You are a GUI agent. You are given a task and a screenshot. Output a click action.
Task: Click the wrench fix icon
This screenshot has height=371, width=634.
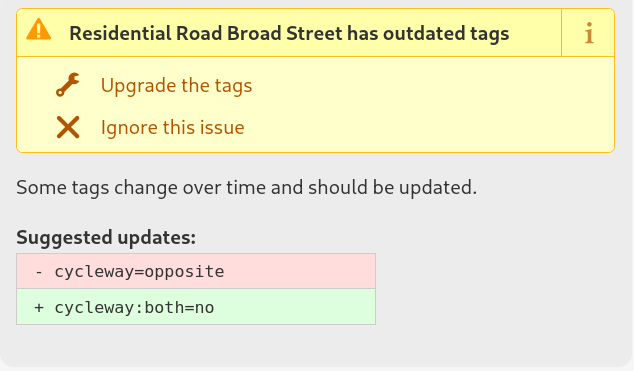point(68,85)
